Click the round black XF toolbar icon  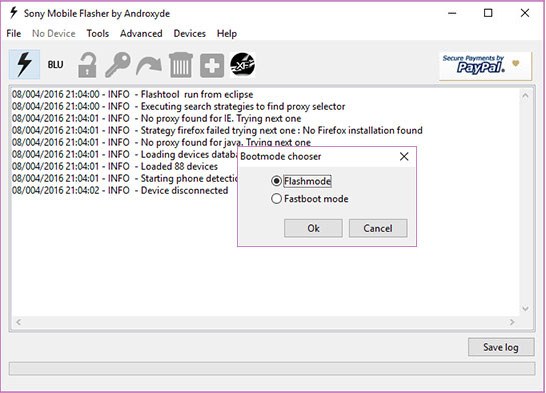point(243,65)
